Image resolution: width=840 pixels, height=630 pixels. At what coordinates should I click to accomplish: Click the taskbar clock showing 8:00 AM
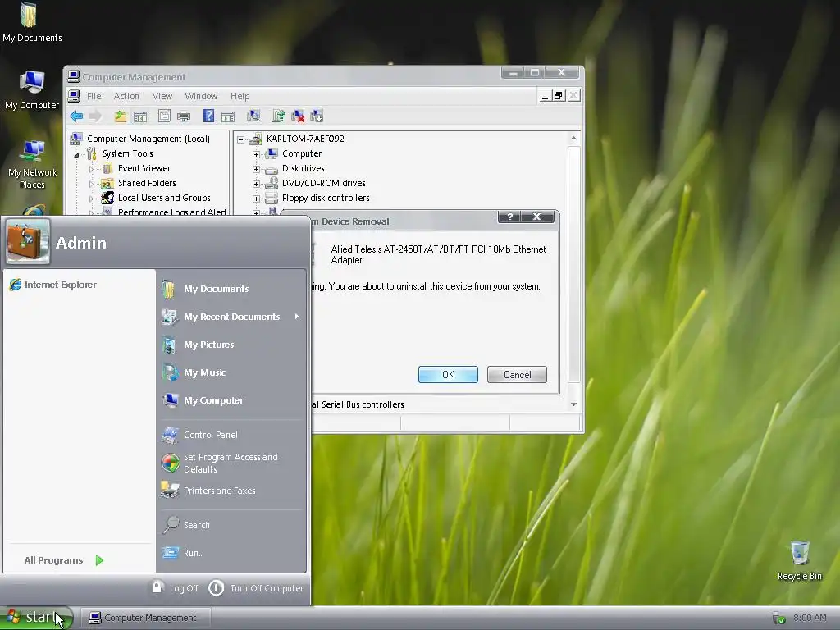pos(810,618)
